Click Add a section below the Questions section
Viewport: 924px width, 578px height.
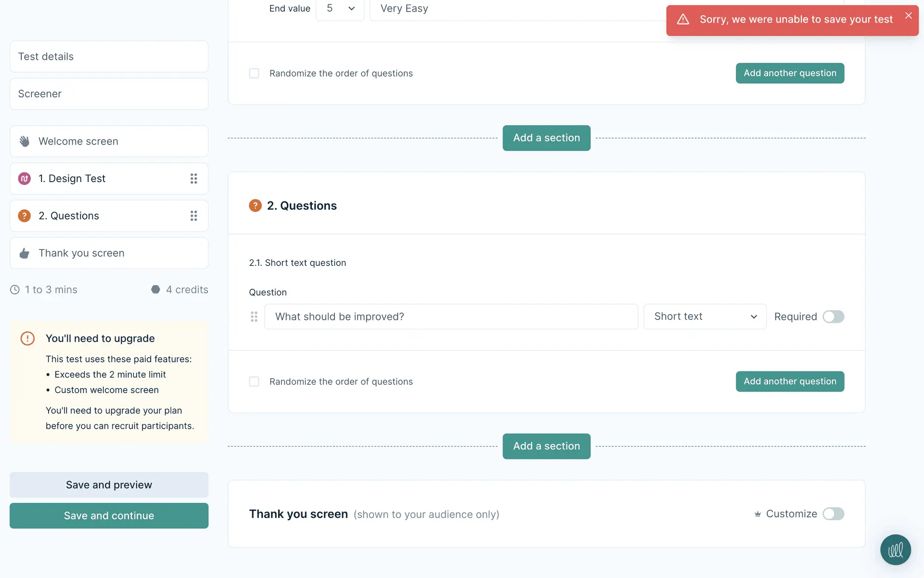(x=546, y=446)
